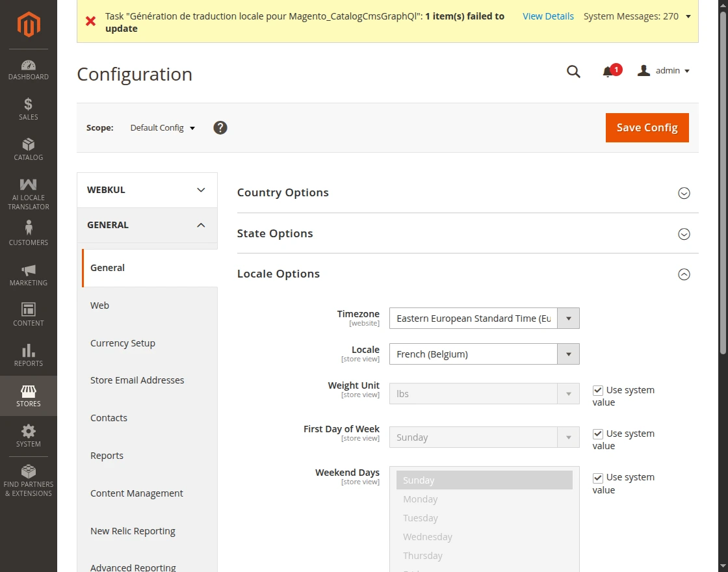Open the notifications bell icon

pos(608,71)
